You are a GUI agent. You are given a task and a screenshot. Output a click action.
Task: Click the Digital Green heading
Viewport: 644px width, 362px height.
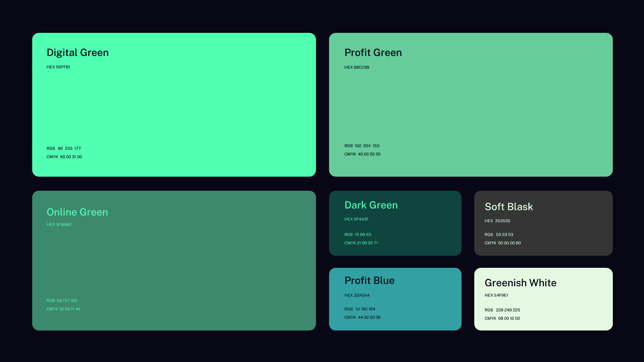(x=77, y=53)
